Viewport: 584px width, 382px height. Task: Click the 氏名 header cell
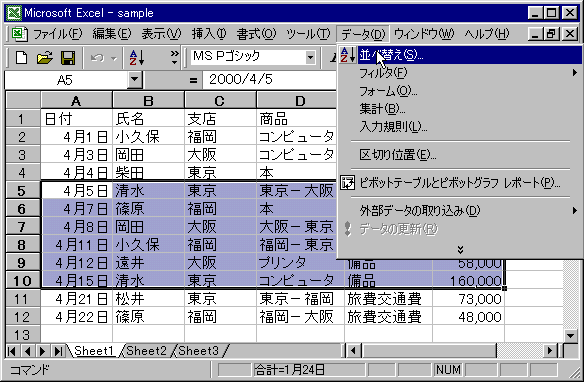click(148, 119)
